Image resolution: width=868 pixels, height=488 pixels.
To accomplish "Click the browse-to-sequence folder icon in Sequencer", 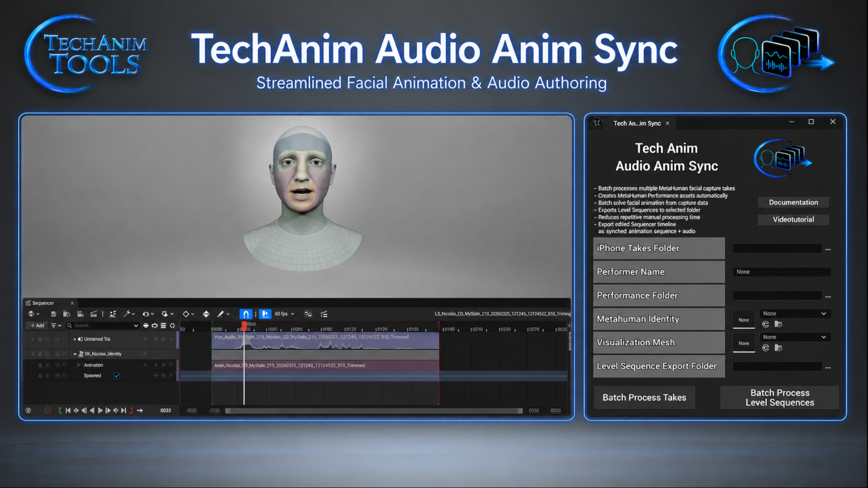I will [66, 314].
